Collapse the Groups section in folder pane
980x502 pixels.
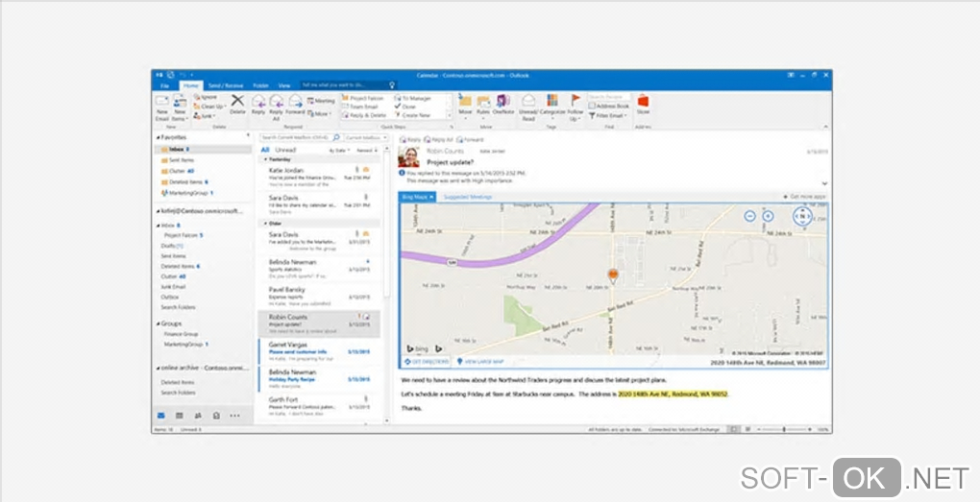[x=158, y=323]
